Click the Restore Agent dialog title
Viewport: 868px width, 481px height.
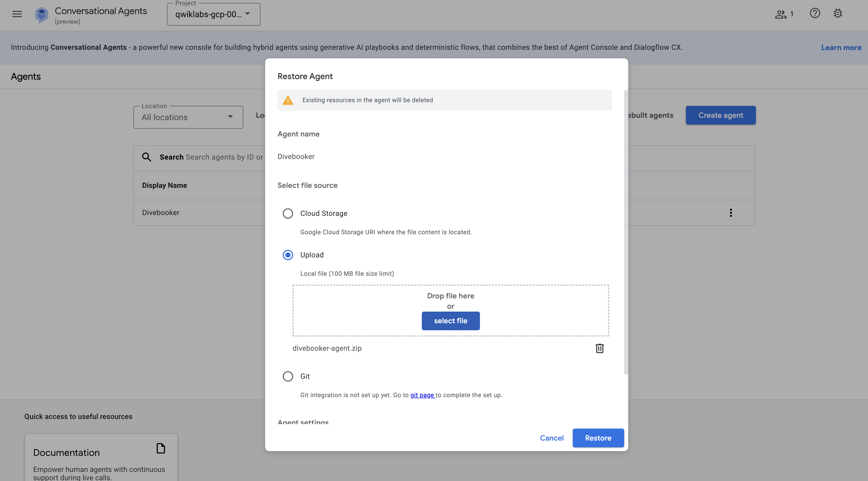coord(305,76)
